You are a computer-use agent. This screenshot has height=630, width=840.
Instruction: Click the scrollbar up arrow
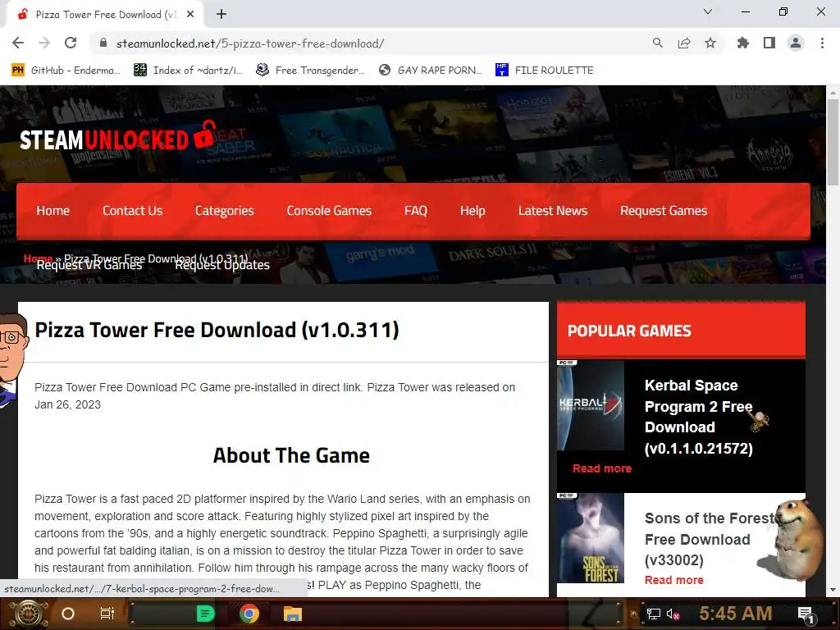[x=833, y=92]
